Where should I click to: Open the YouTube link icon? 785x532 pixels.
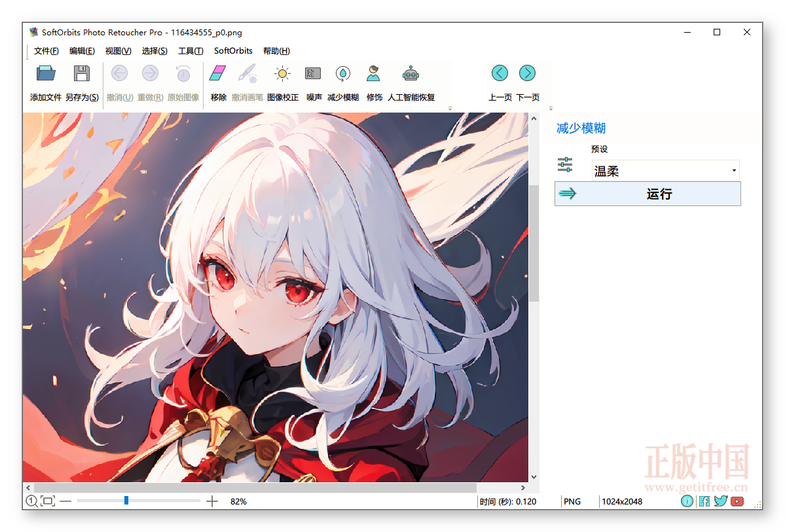click(x=737, y=501)
